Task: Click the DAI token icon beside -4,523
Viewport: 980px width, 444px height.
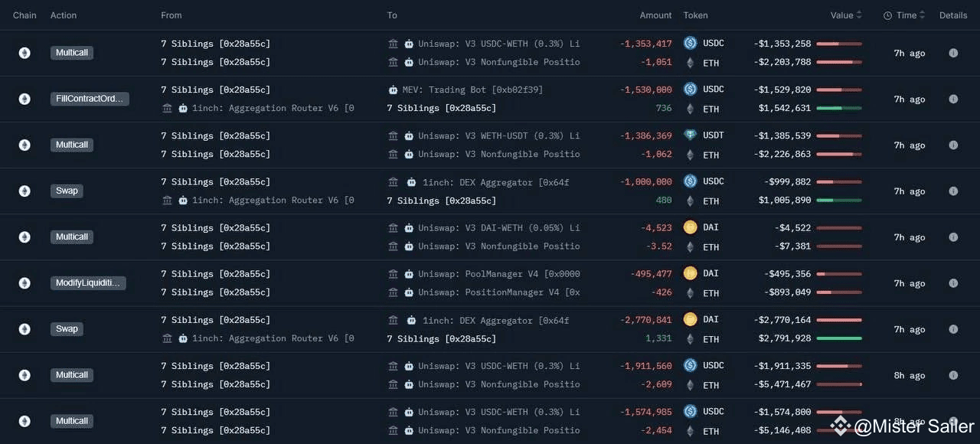Action: click(690, 227)
